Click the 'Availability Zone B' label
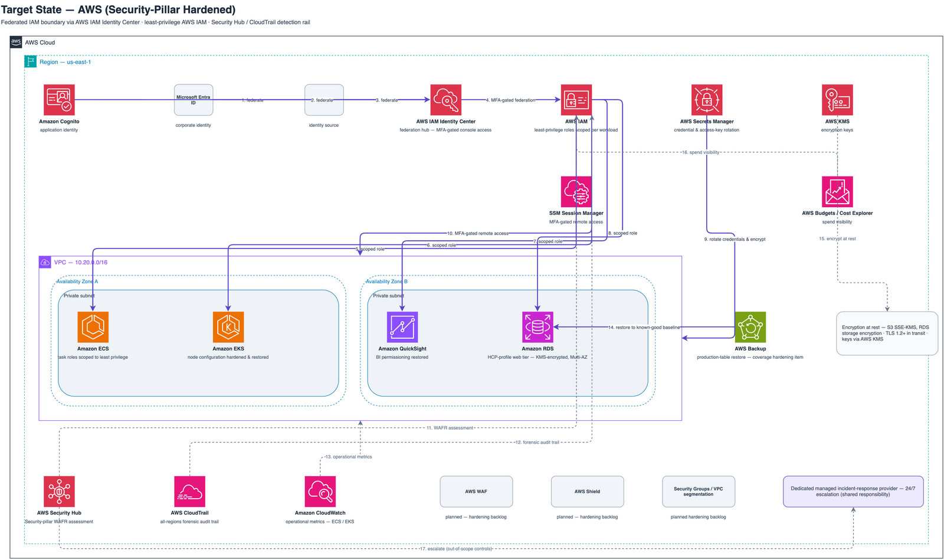944x560 pixels. (386, 281)
